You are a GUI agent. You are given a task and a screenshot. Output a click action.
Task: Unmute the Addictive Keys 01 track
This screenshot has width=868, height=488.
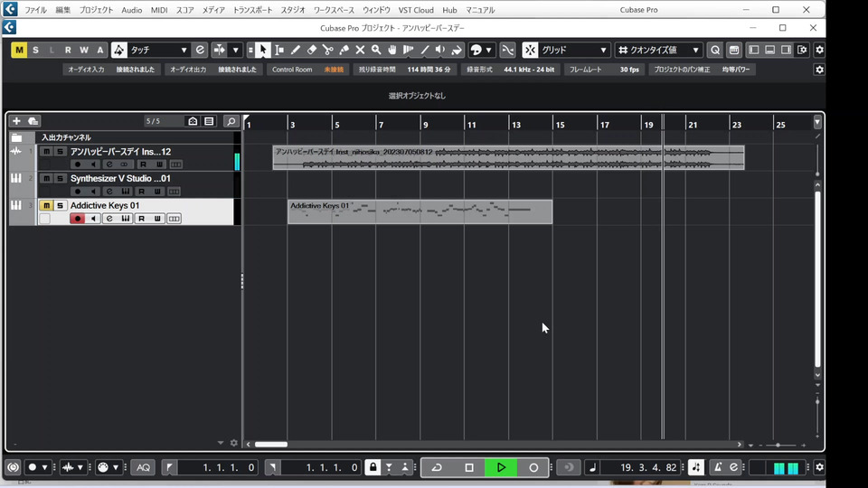tap(46, 205)
